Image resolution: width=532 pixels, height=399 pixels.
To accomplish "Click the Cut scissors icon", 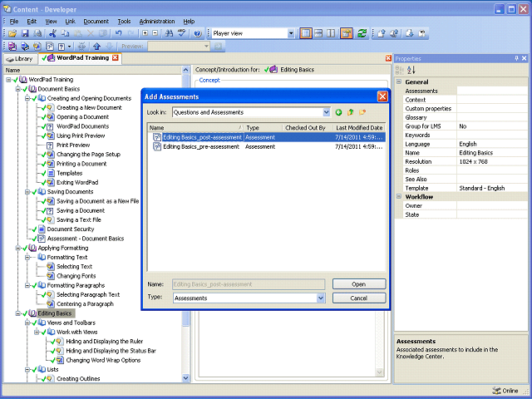I will (52, 33).
